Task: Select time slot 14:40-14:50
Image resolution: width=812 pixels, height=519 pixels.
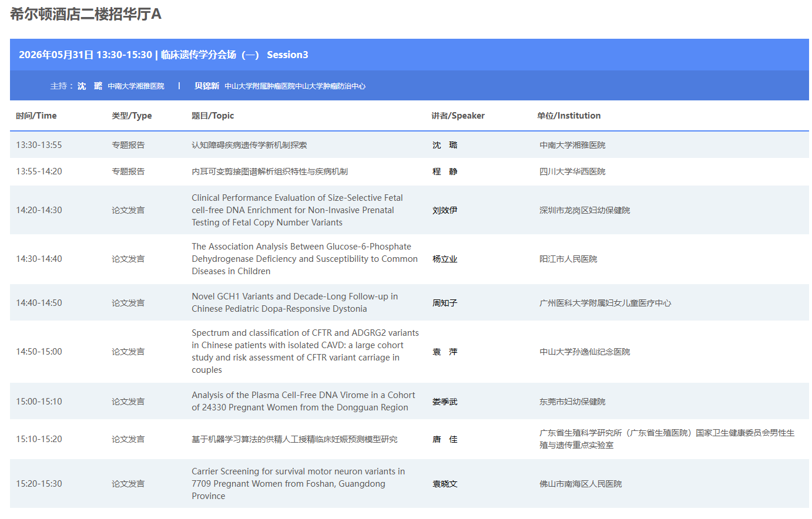Action: [x=39, y=303]
